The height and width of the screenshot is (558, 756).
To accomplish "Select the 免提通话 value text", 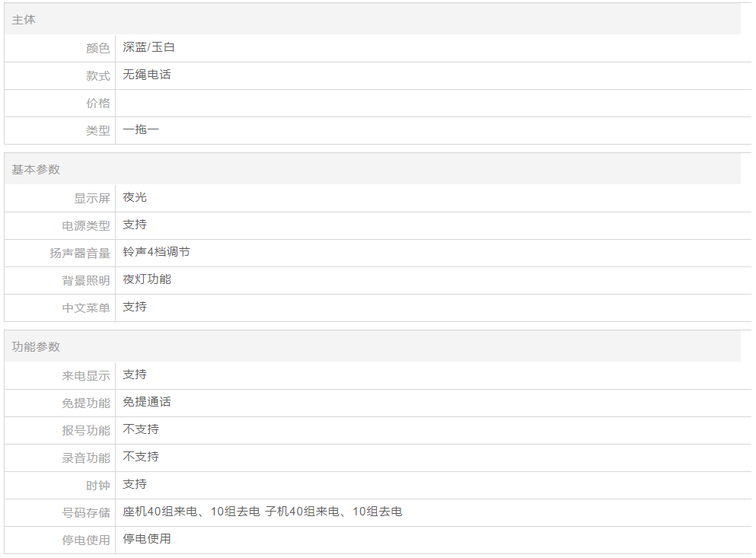I will 147,402.
